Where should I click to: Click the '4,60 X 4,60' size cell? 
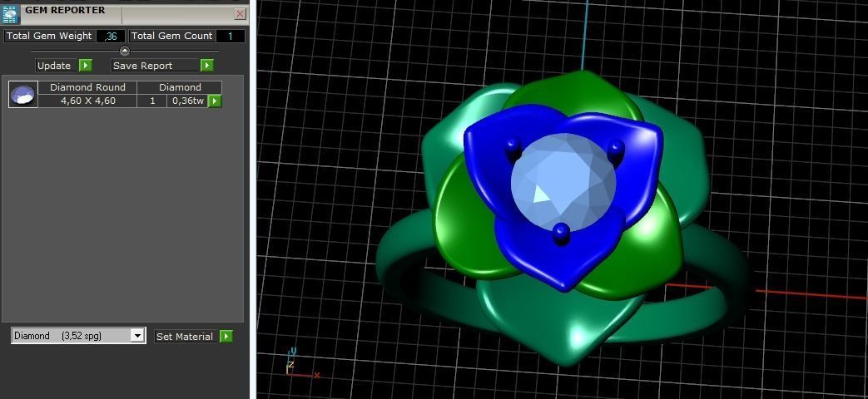[87, 101]
